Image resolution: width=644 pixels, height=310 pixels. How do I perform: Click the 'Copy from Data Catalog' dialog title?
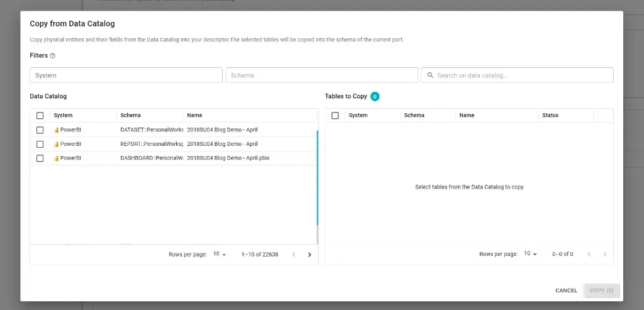coord(72,24)
